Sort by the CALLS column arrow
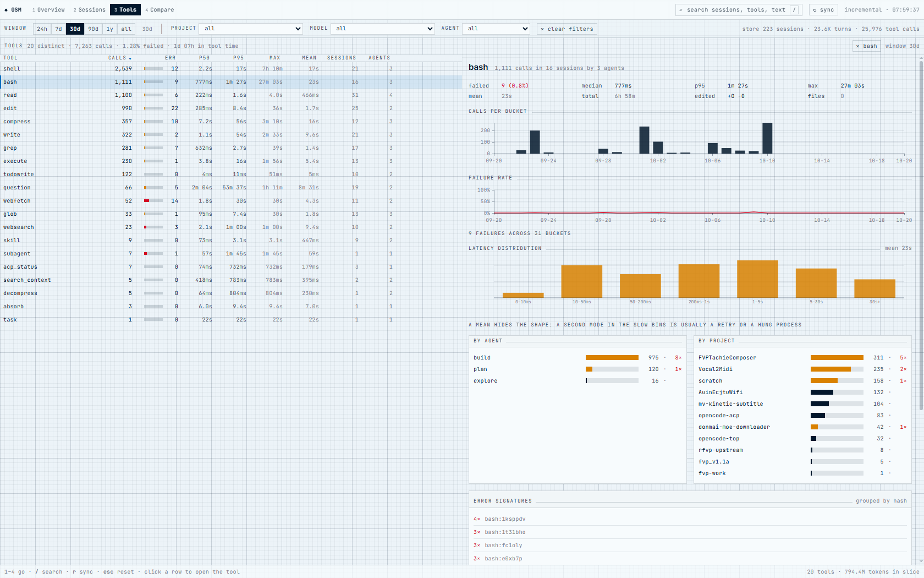The height and width of the screenshot is (578, 924). tap(130, 58)
